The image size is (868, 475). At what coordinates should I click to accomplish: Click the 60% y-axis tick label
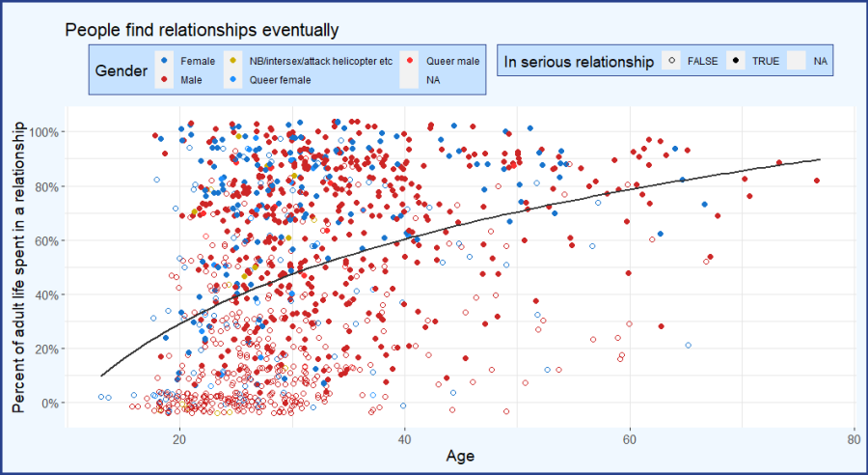point(50,240)
